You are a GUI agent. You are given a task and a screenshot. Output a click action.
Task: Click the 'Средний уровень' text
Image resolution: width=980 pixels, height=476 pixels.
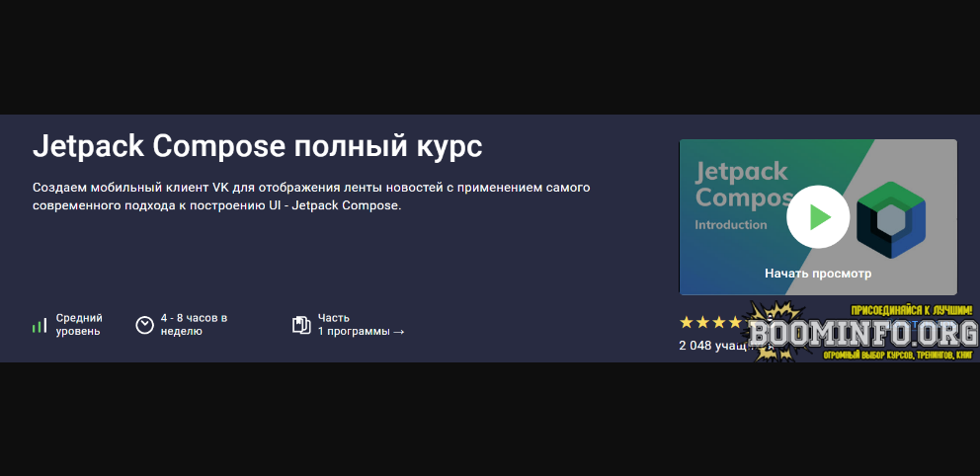(x=79, y=325)
